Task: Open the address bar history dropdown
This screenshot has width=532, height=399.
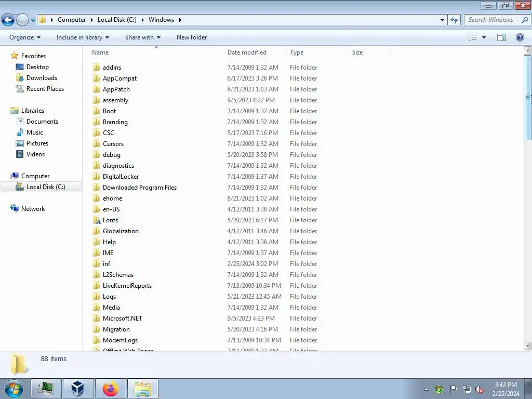Action: tap(442, 20)
